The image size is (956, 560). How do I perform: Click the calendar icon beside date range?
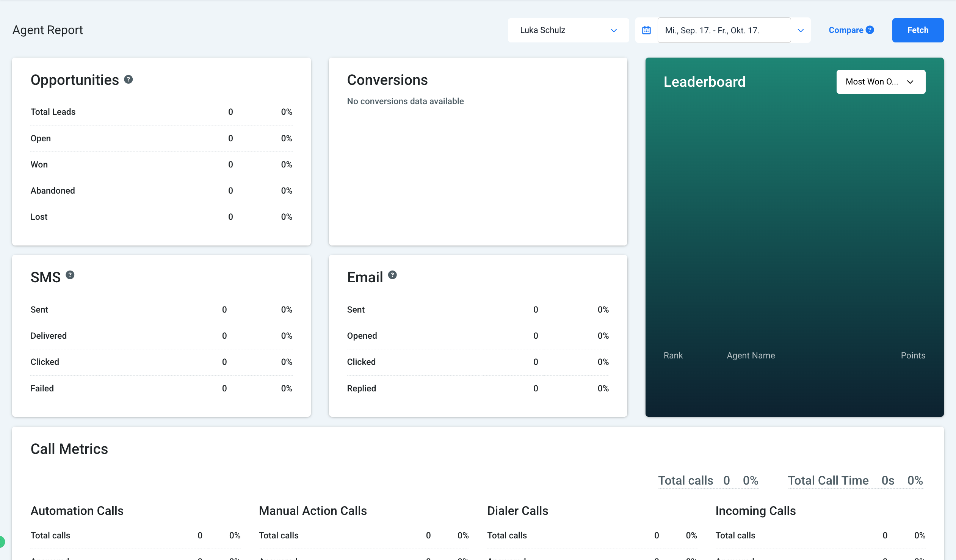646,30
